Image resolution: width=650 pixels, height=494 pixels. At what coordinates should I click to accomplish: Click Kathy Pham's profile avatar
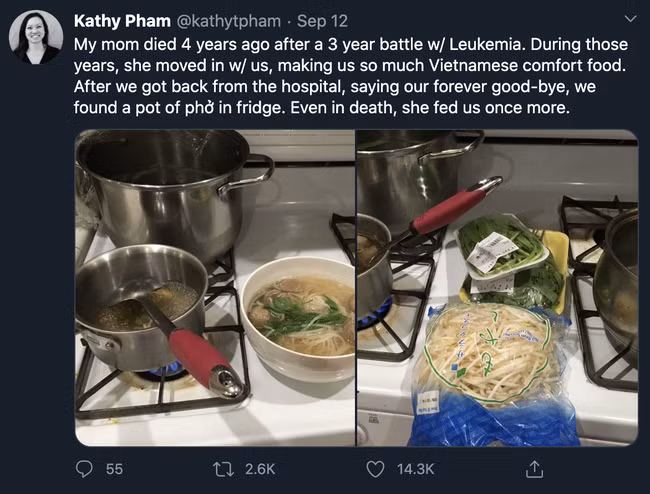35,38
